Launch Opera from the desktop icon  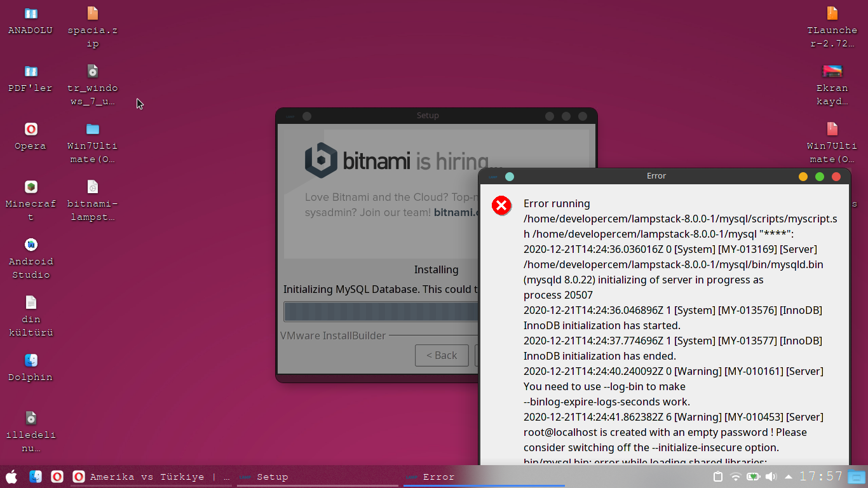(x=31, y=129)
